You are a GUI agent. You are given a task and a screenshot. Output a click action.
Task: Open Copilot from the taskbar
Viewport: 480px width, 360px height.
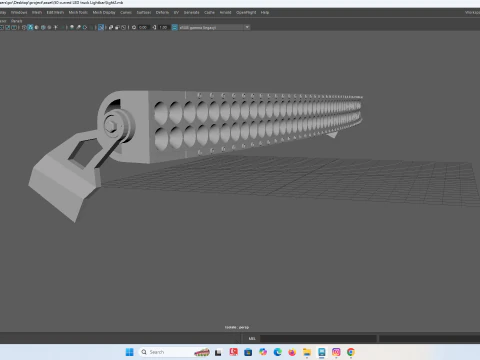click(x=263, y=352)
